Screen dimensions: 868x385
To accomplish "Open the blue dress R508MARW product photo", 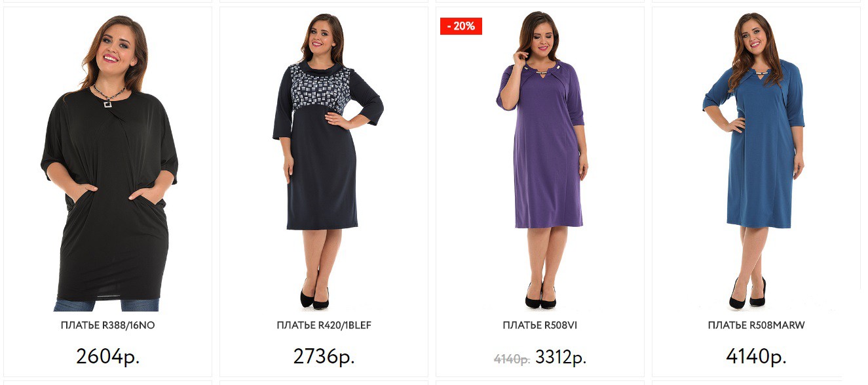I will click(x=753, y=161).
